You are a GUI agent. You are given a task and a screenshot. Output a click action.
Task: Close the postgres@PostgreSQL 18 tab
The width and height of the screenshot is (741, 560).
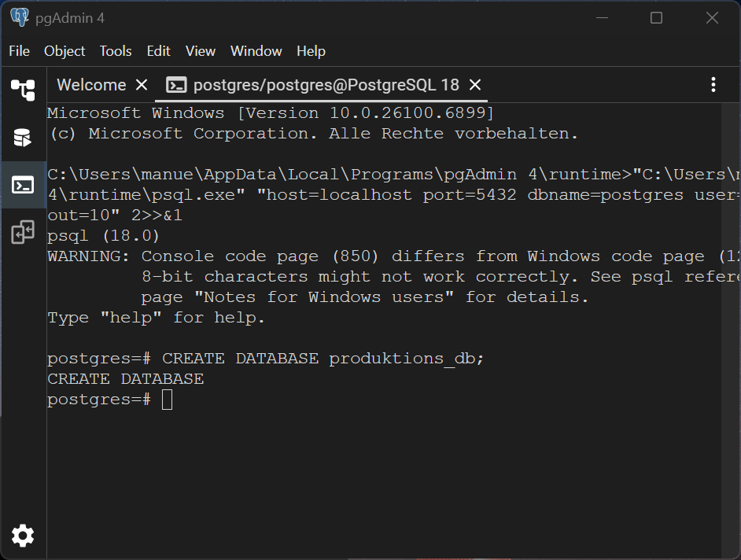(475, 85)
